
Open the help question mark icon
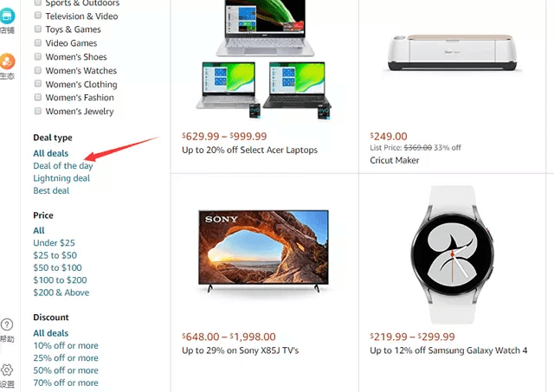pos(7,325)
